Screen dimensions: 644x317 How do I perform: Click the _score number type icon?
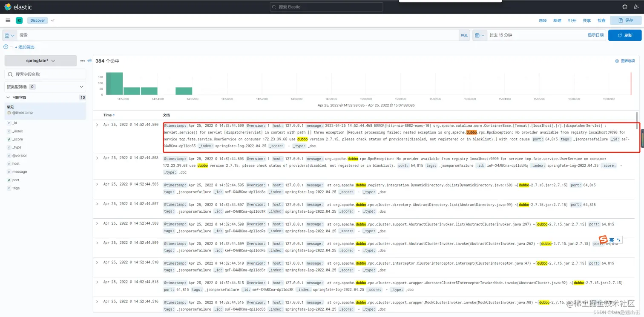click(x=9, y=139)
